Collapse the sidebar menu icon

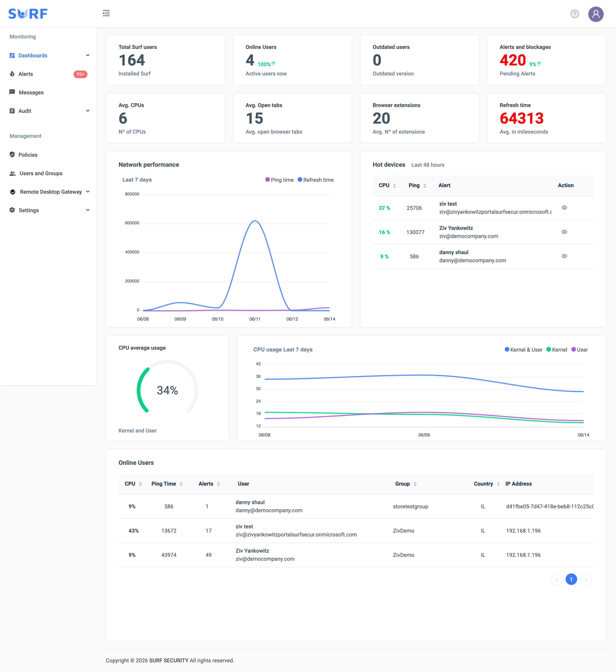coord(106,13)
